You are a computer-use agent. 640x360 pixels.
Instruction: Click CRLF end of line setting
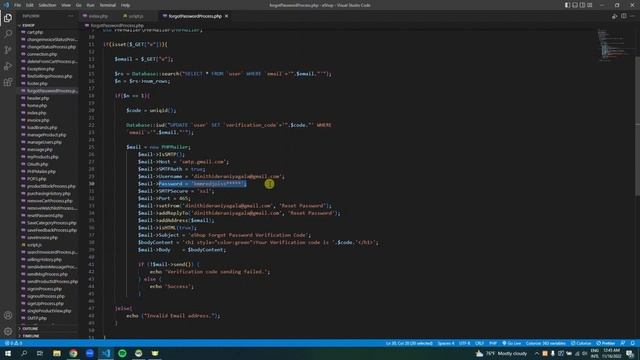point(479,343)
